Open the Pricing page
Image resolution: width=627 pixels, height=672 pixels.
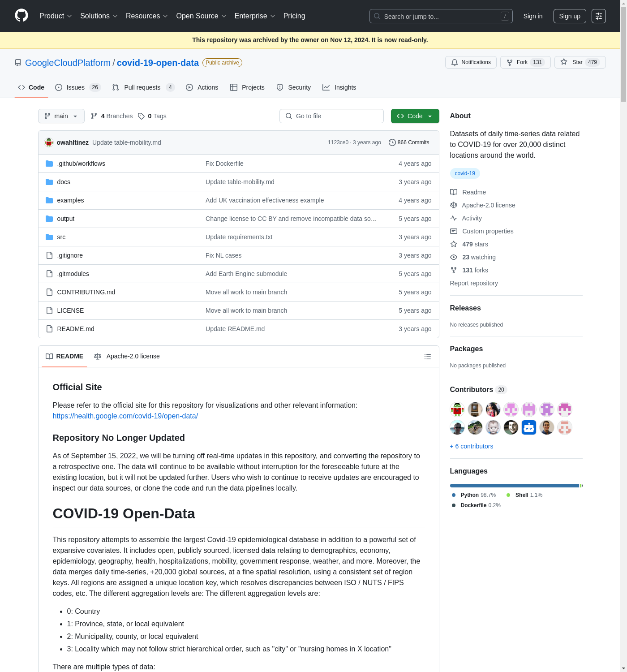click(x=294, y=16)
